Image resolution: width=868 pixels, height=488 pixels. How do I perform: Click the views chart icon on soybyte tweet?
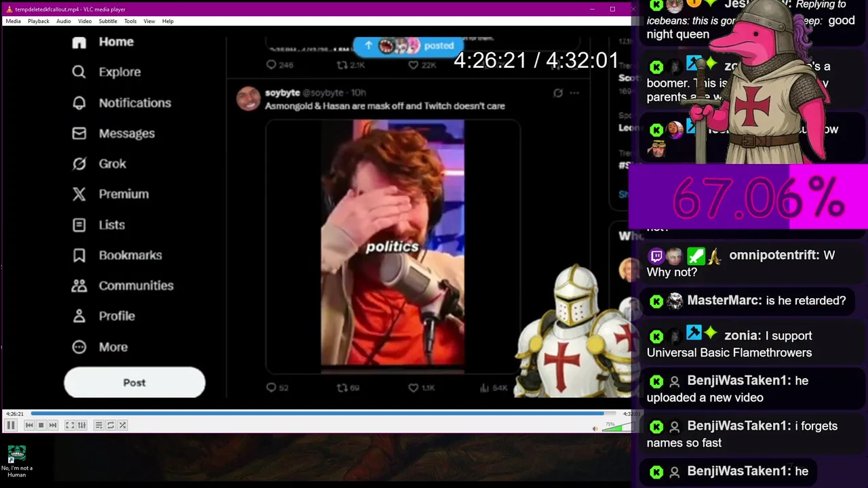(484, 388)
